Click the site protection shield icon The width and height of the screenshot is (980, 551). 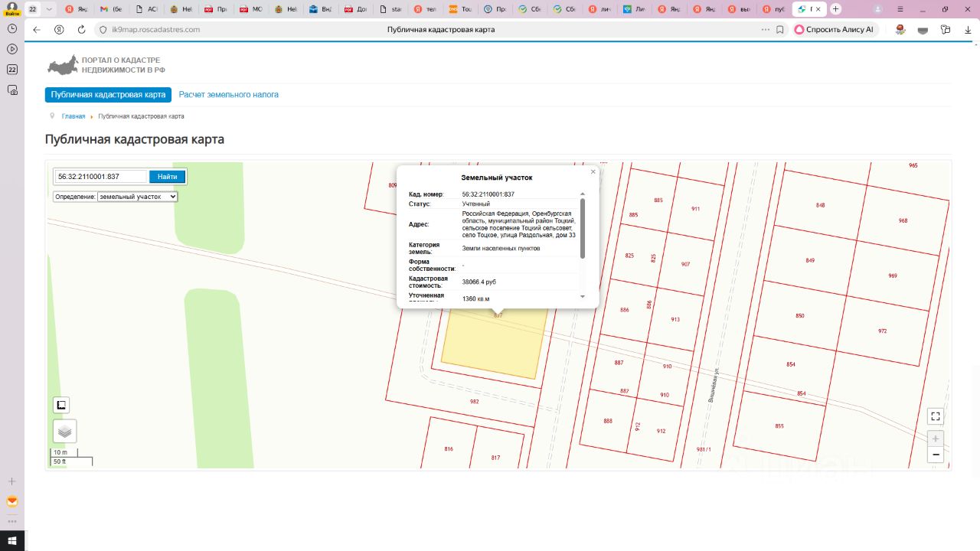(x=103, y=30)
